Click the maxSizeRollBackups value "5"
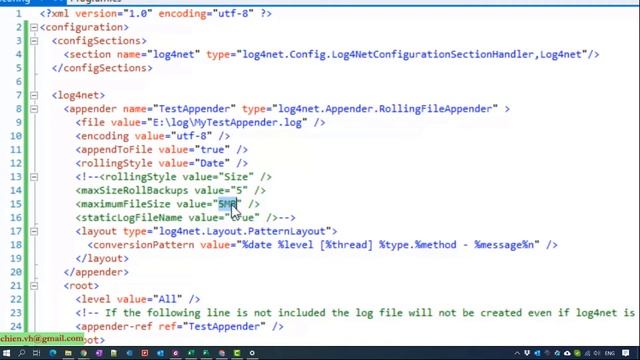The width and height of the screenshot is (640, 360). [239, 191]
